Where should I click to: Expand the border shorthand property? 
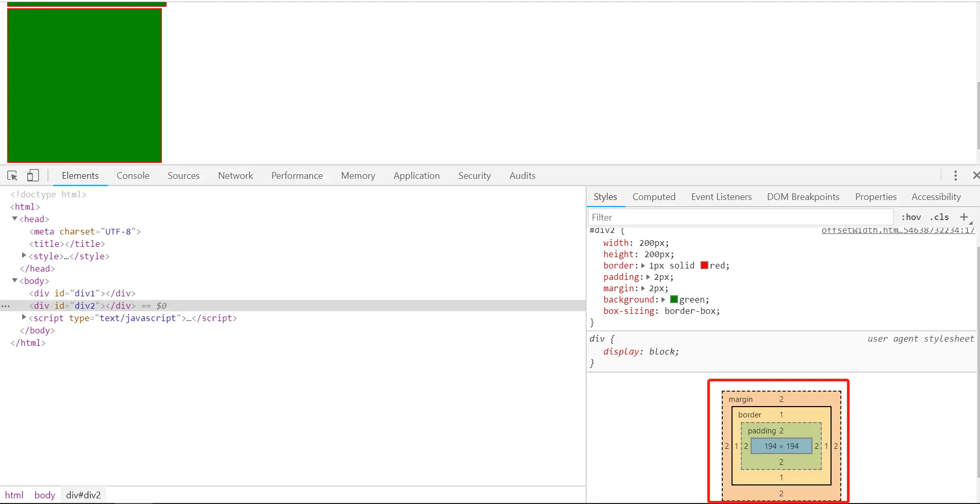pyautogui.click(x=643, y=266)
